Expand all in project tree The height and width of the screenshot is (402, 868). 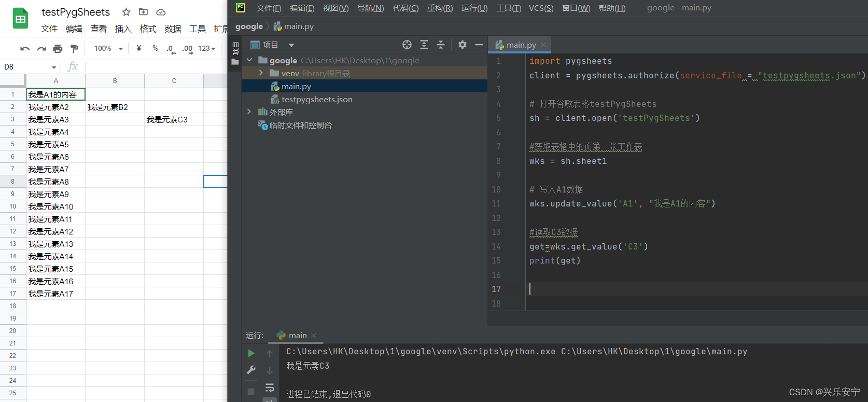424,45
